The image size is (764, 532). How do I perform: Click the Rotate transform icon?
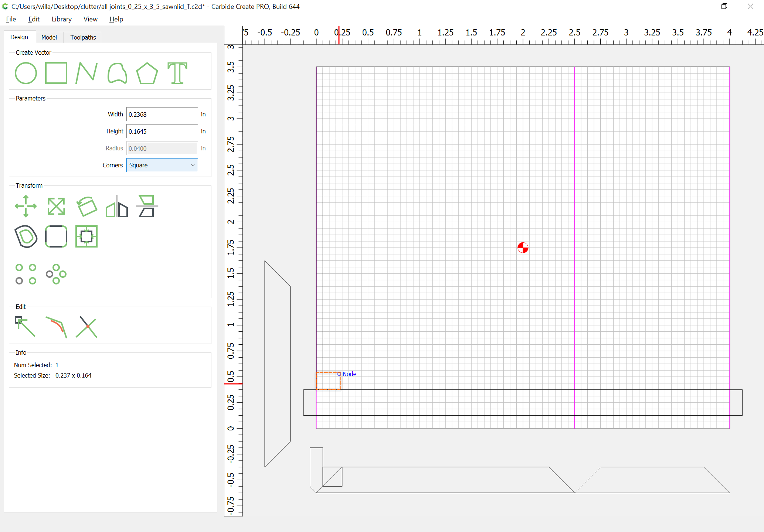[x=86, y=206]
